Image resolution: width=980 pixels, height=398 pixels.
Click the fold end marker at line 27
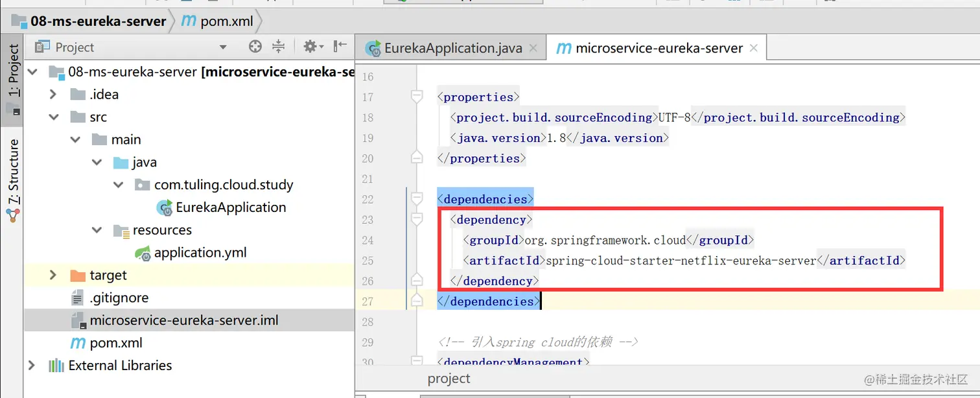coord(417,301)
